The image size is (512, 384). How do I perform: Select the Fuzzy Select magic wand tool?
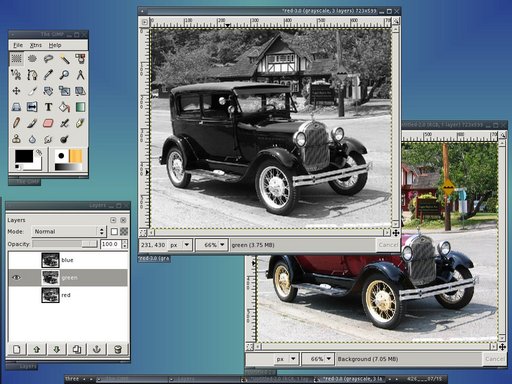point(64,59)
